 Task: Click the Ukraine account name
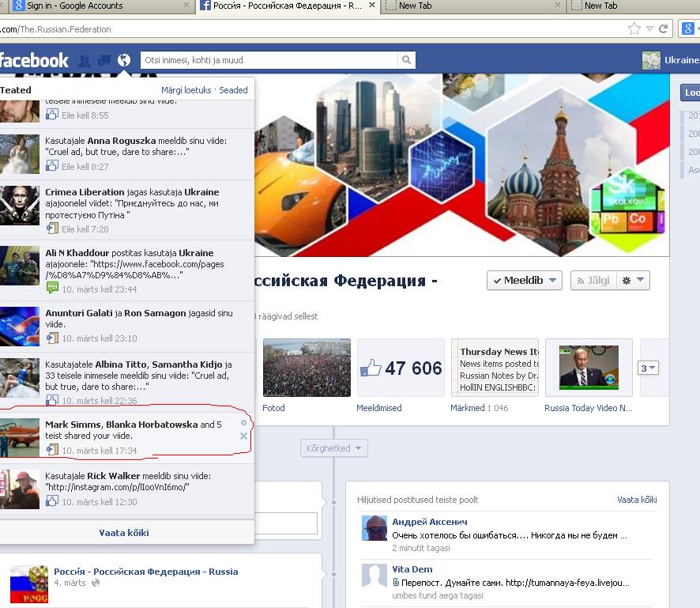[x=682, y=60]
